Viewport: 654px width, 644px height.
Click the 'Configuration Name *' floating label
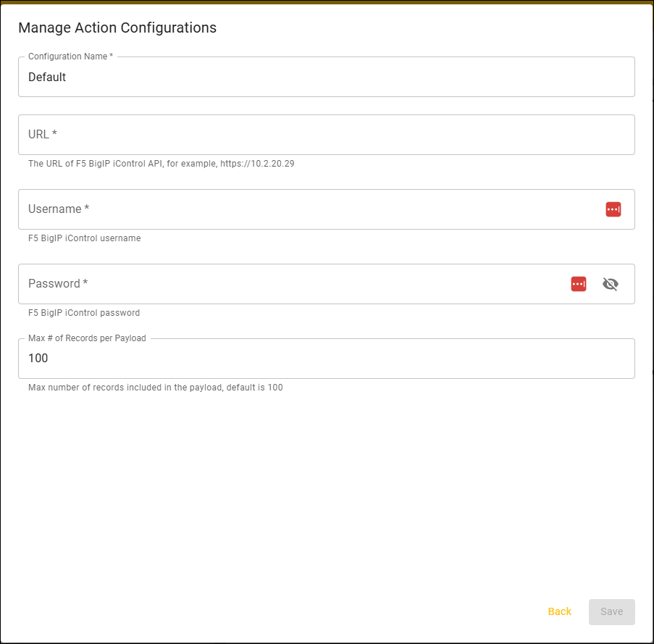[x=70, y=57]
